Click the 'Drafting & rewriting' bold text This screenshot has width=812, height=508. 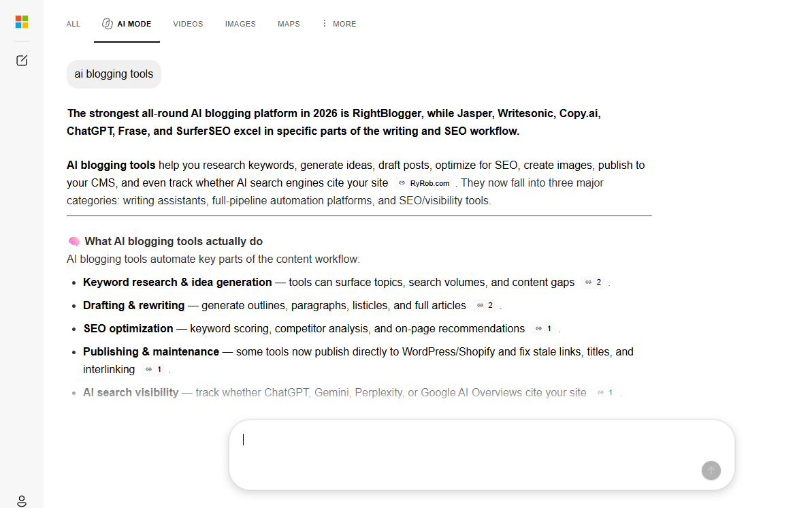[133, 305]
